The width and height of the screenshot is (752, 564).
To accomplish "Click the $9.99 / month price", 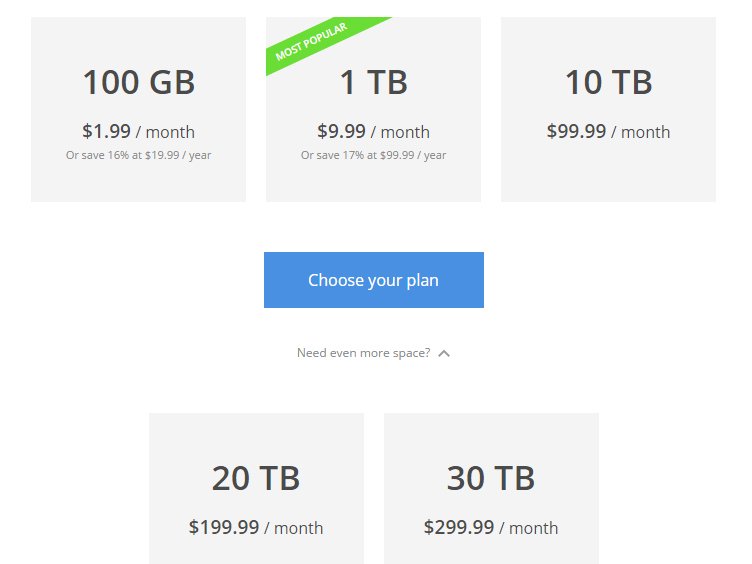I will 373,131.
